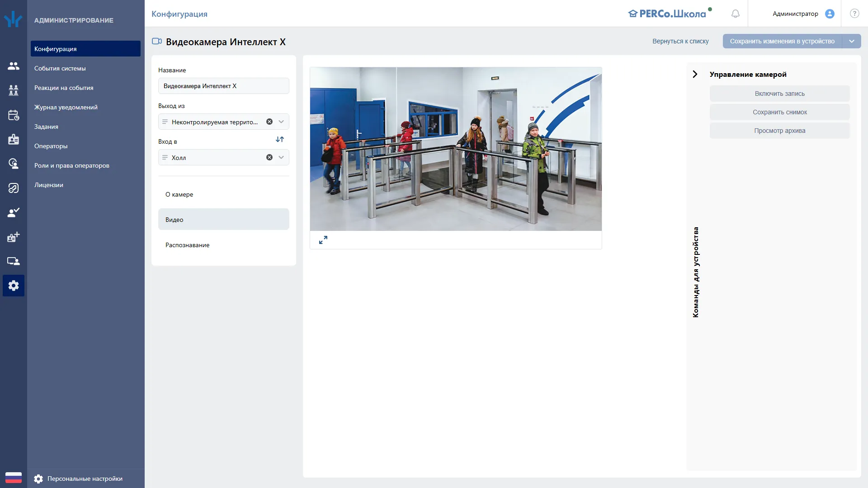The width and height of the screenshot is (868, 488).
Task: Switch to Видео tab
Action: coord(224,220)
